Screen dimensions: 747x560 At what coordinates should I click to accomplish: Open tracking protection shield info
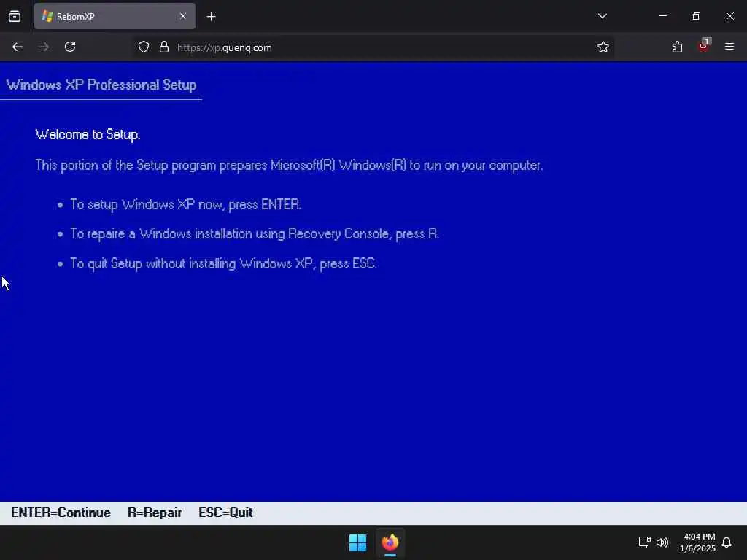(x=144, y=47)
